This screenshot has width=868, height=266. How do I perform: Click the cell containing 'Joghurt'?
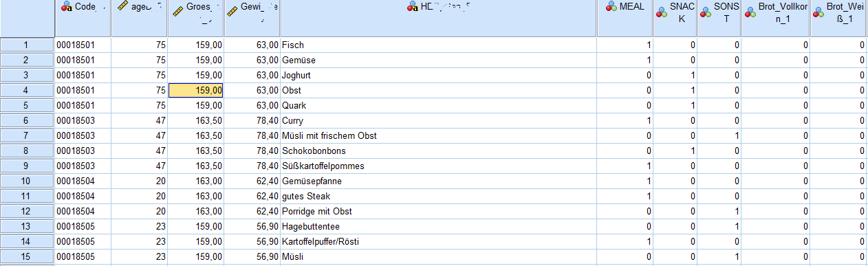[438, 76]
